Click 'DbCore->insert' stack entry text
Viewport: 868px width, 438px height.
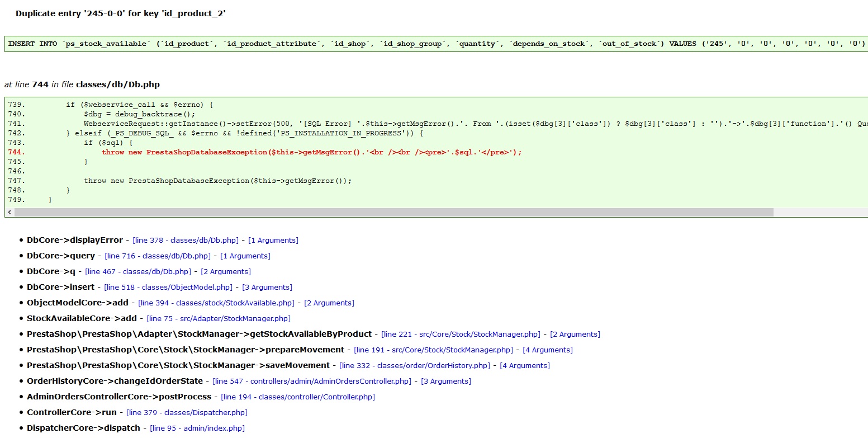(x=61, y=287)
